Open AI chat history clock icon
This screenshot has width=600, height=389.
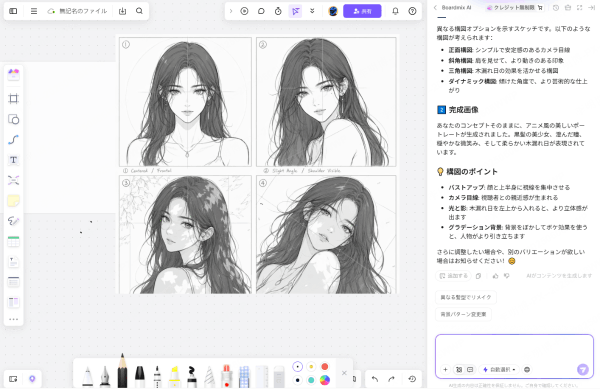(556, 8)
